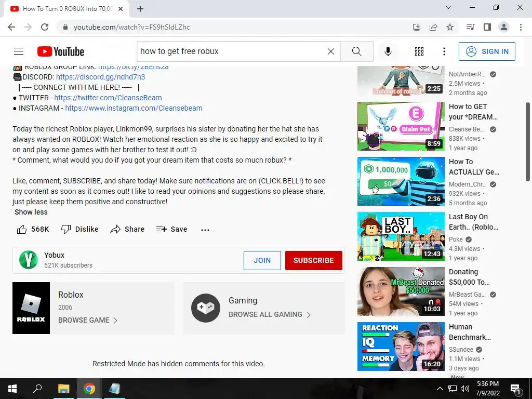
Task: Start voice search with the microphone icon
Action: 388,51
